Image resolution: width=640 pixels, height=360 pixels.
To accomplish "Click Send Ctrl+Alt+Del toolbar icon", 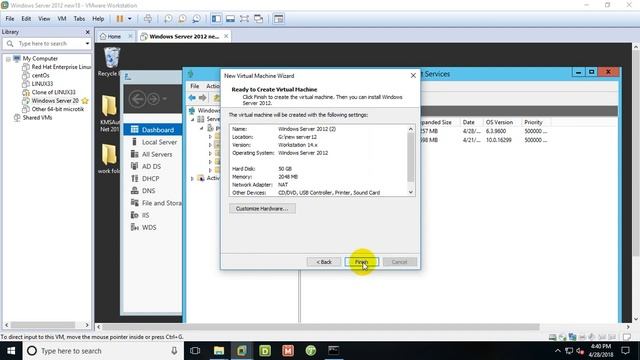I will pyautogui.click(x=148, y=19).
